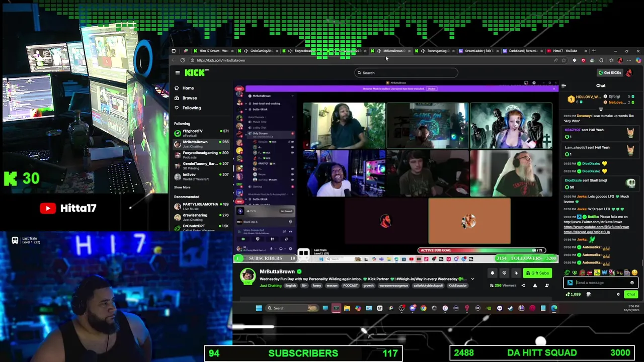Open PARTYLIKEAMOTHA recommended channel

tap(201, 206)
